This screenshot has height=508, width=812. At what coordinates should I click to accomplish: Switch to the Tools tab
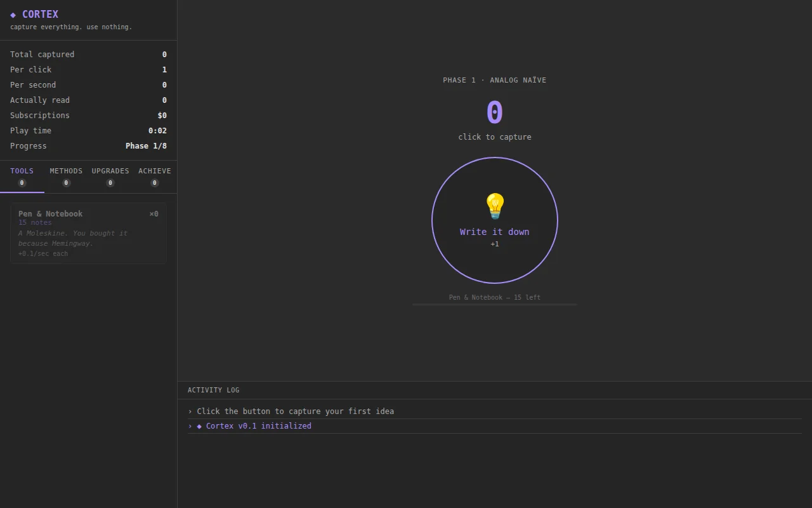tap(22, 177)
